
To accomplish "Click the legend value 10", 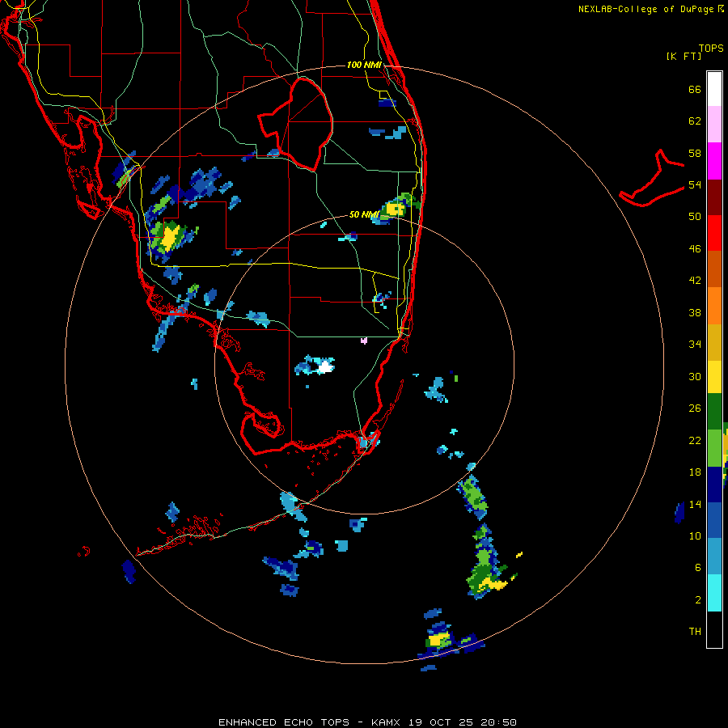I will click(x=695, y=535).
